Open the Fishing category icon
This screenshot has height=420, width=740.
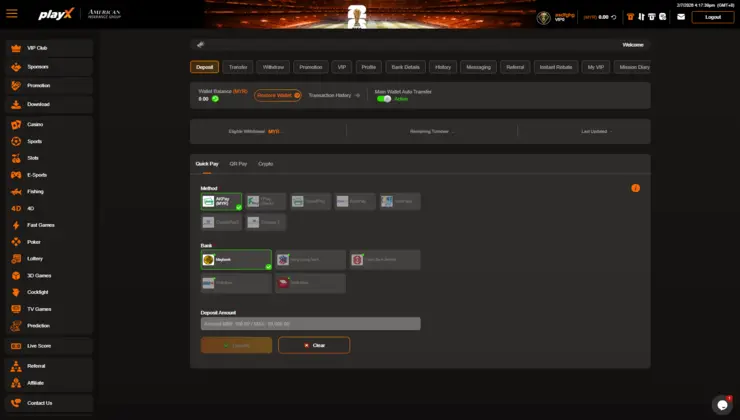[x=16, y=192]
